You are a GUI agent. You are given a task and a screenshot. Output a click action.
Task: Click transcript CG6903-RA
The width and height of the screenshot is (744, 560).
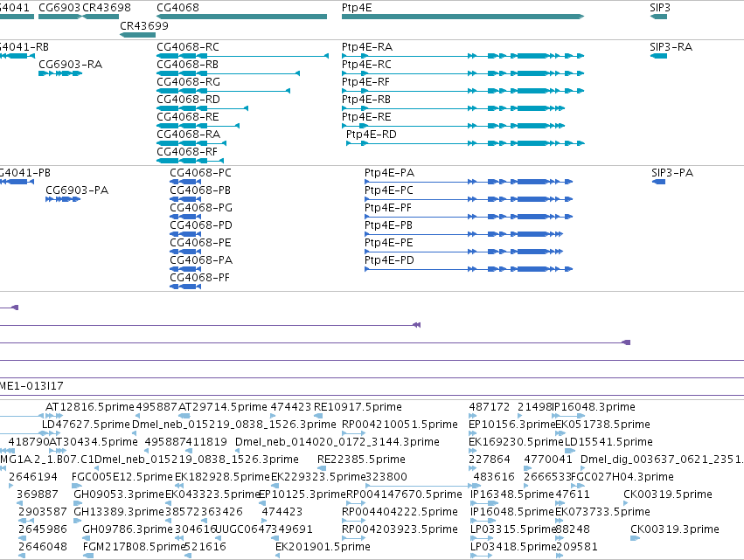click(x=70, y=65)
